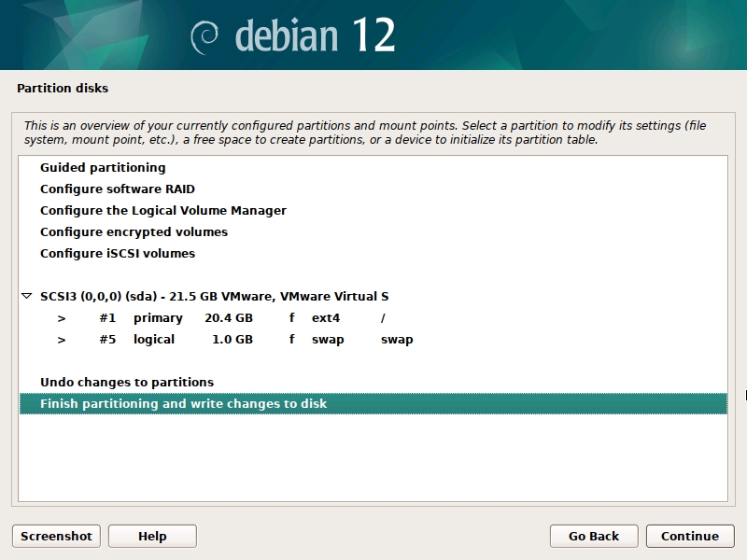This screenshot has width=747, height=560.
Task: Select the SCSI3 (sda) 21.5 GB disk
Action: (215, 297)
